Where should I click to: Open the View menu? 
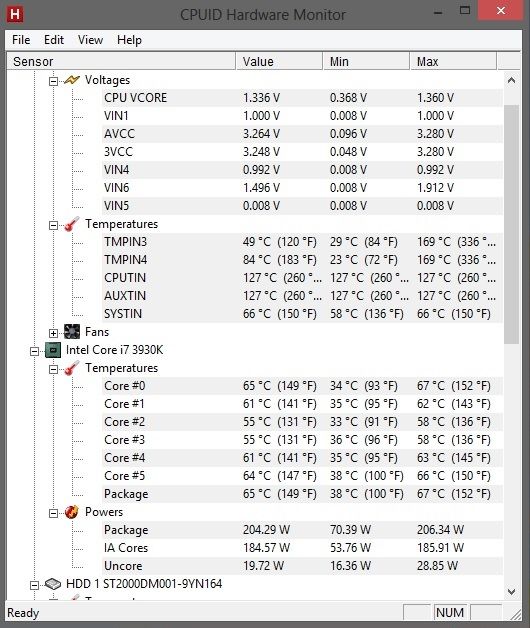coord(90,40)
